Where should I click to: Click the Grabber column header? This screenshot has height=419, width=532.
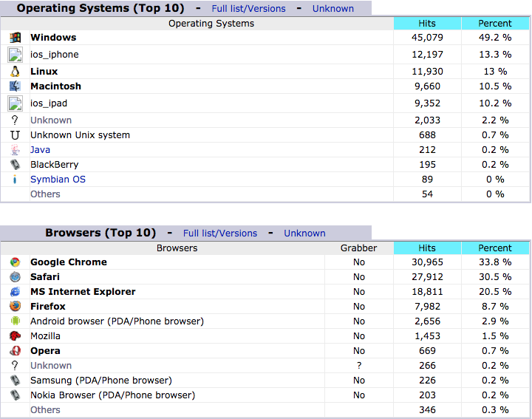click(358, 248)
